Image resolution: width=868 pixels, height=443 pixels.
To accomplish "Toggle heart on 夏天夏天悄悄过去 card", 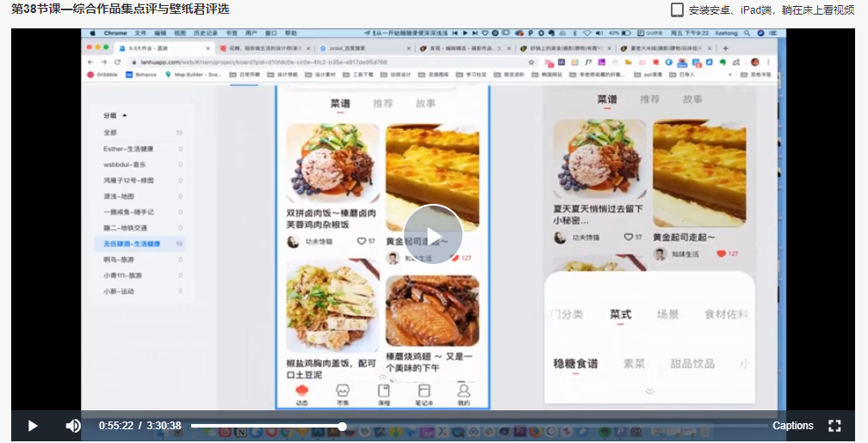I will pyautogui.click(x=629, y=237).
